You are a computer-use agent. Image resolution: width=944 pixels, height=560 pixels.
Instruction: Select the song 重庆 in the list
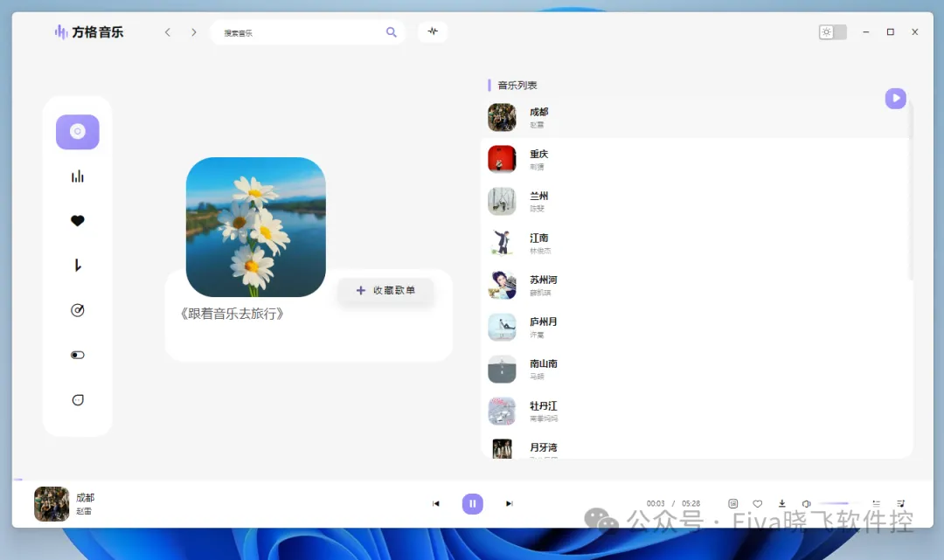(696, 159)
